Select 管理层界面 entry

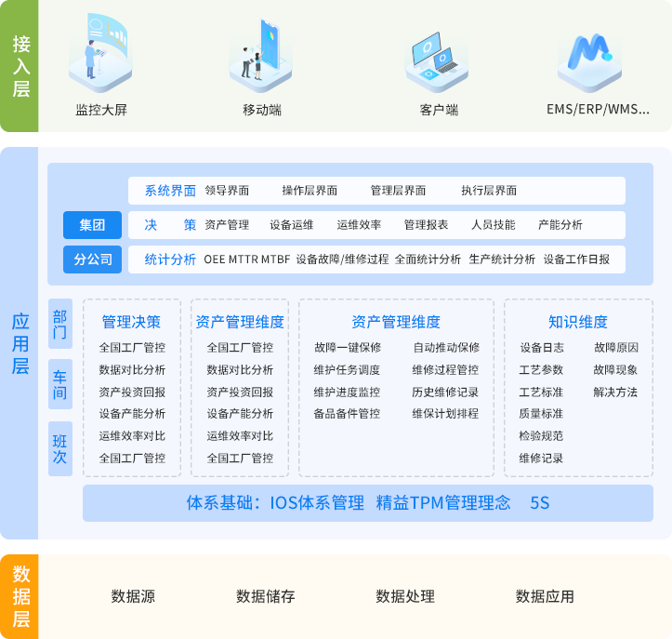[x=398, y=191]
